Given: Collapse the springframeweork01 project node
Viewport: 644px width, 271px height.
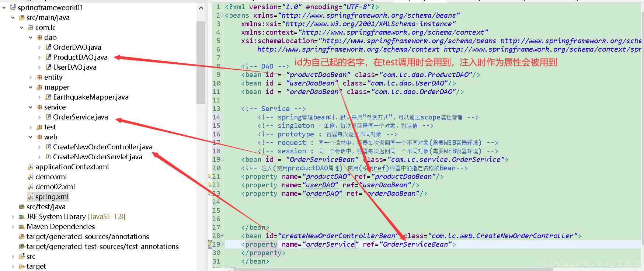Looking at the screenshot, I should 4,7.
